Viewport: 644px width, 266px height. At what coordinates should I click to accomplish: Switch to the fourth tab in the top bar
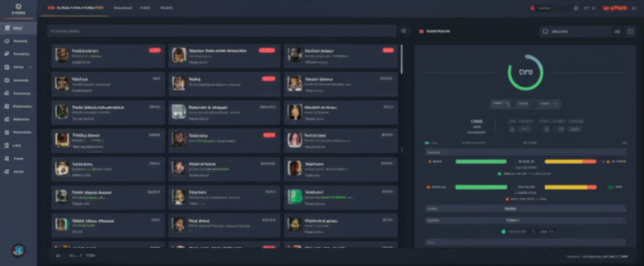(x=166, y=8)
